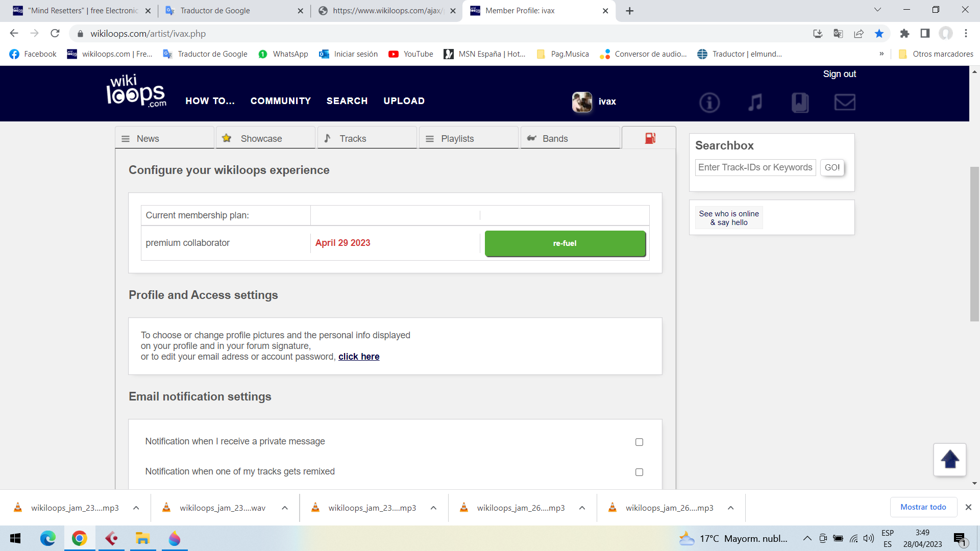Click the bookmark book icon in header

[800, 103]
